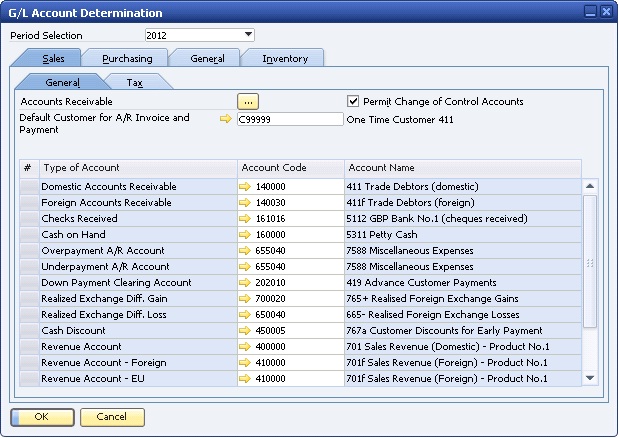This screenshot has height=438, width=619.
Task: Click Down Payment Clearing Account cell
Action: click(138, 283)
